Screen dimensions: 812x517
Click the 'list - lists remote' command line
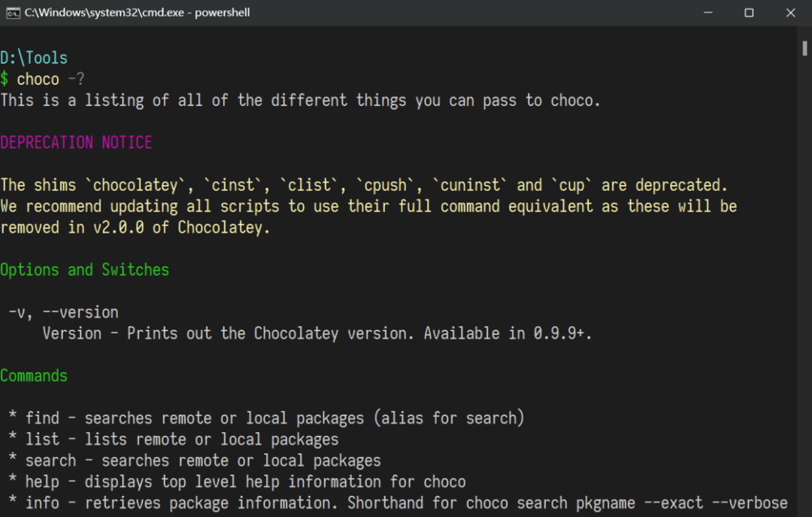coord(174,440)
